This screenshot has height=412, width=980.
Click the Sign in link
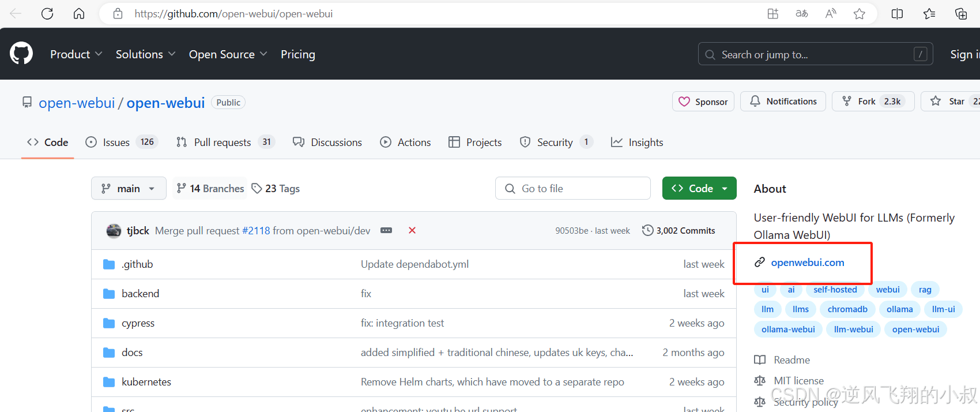click(964, 54)
